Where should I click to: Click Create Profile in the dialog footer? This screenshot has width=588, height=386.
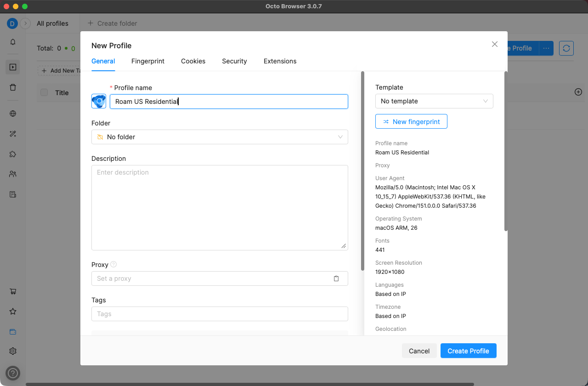[468, 351]
